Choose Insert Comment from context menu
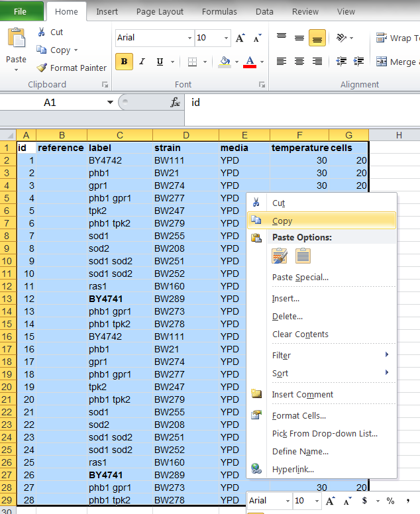 pos(321,394)
